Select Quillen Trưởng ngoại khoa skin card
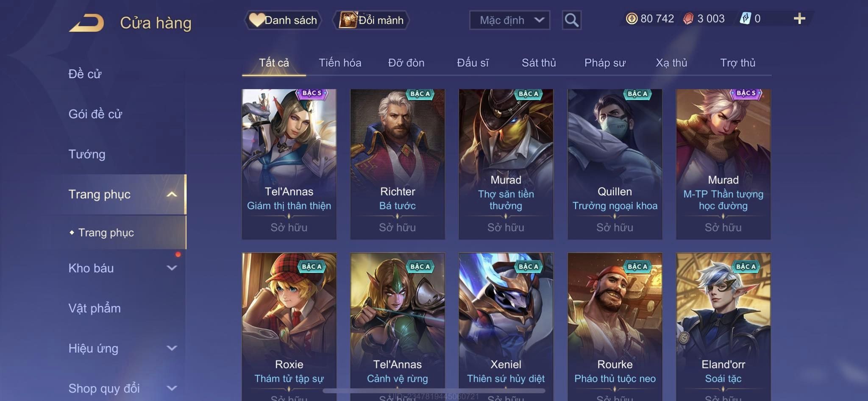 [615, 164]
